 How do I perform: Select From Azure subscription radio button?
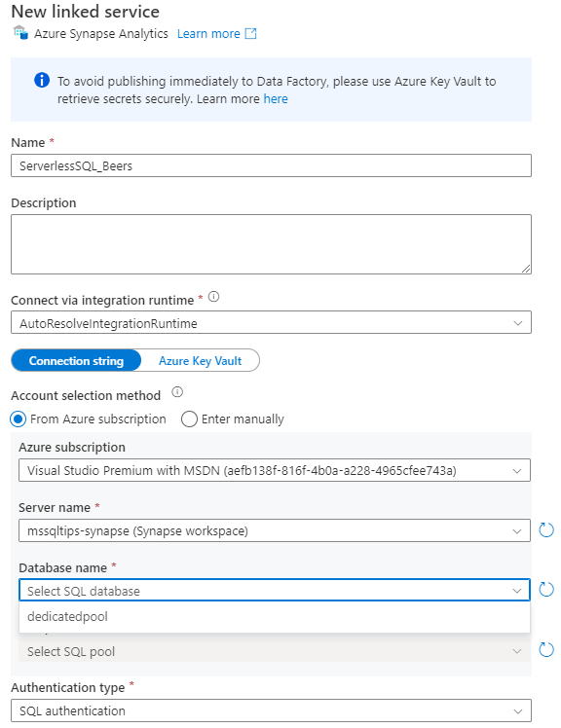19,419
